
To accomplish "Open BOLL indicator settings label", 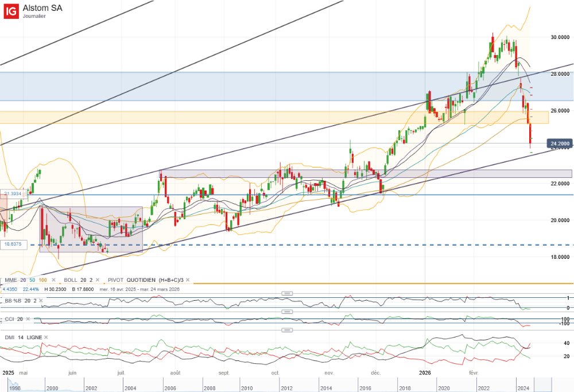I will [70, 280].
